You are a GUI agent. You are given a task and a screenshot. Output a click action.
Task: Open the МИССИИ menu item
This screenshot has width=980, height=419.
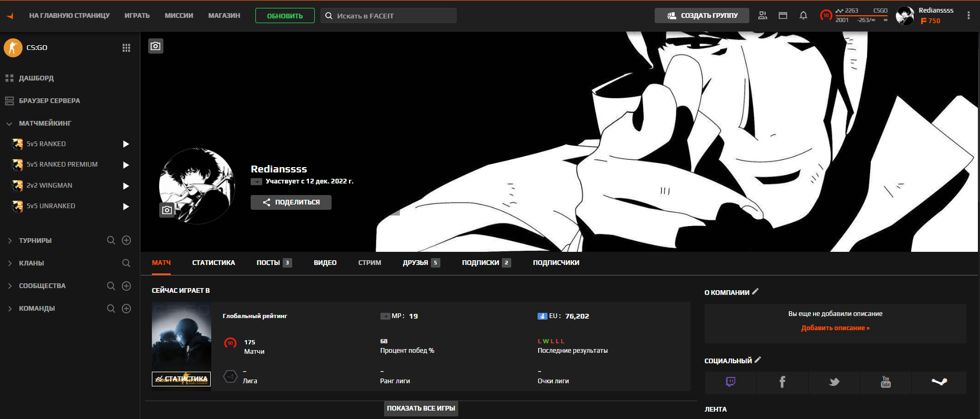179,16
